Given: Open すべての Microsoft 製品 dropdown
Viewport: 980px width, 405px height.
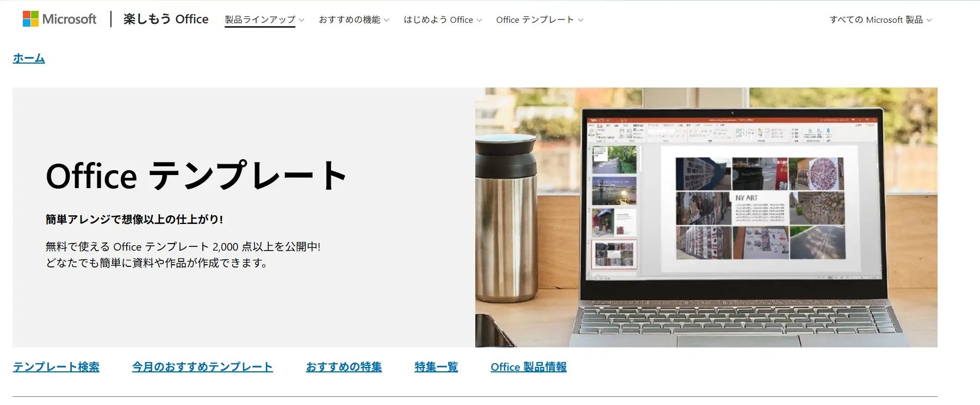Looking at the screenshot, I should pos(880,20).
